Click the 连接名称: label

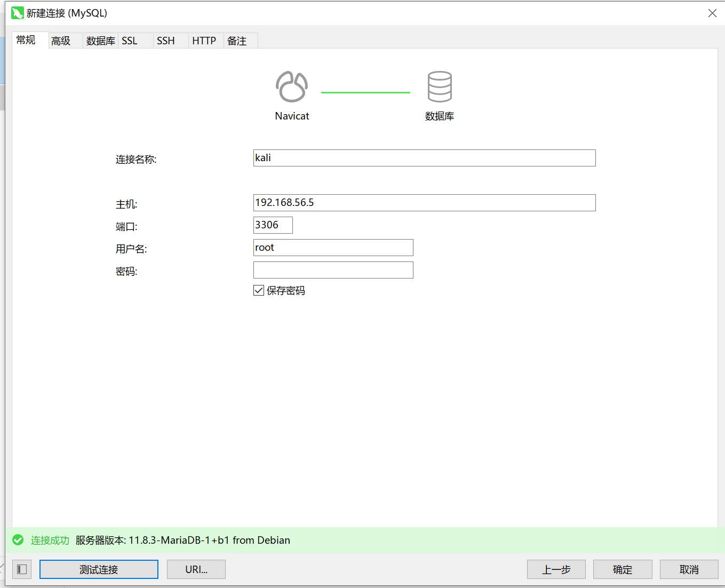tap(136, 159)
